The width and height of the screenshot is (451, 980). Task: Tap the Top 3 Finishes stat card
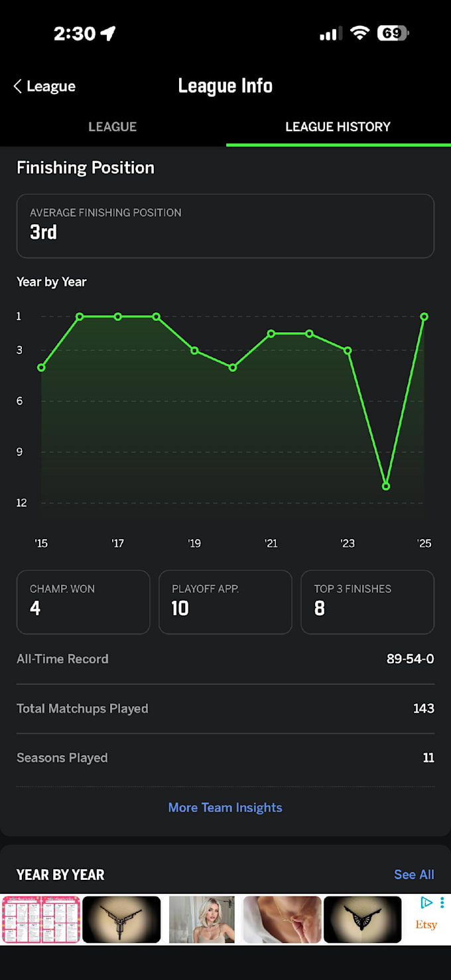367,602
